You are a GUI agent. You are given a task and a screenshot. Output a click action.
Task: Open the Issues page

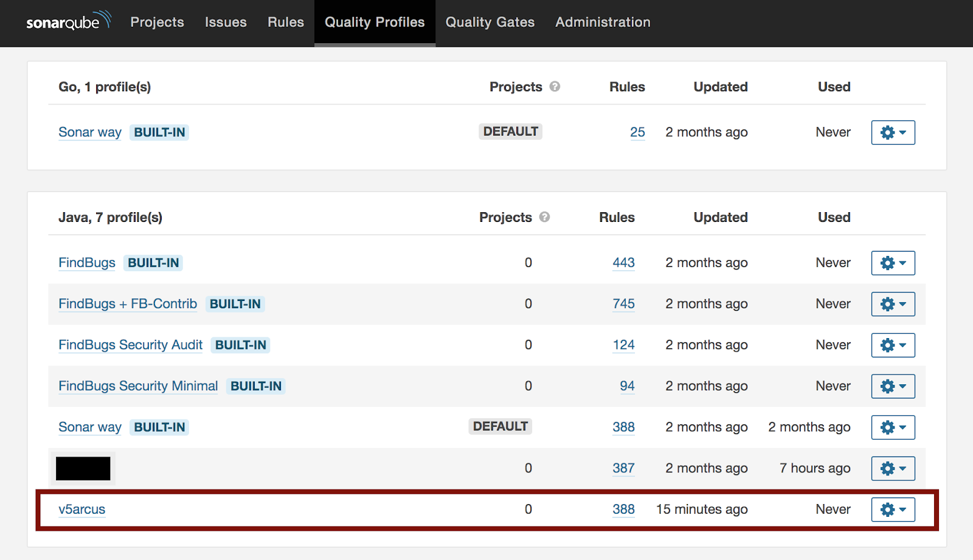tap(226, 22)
